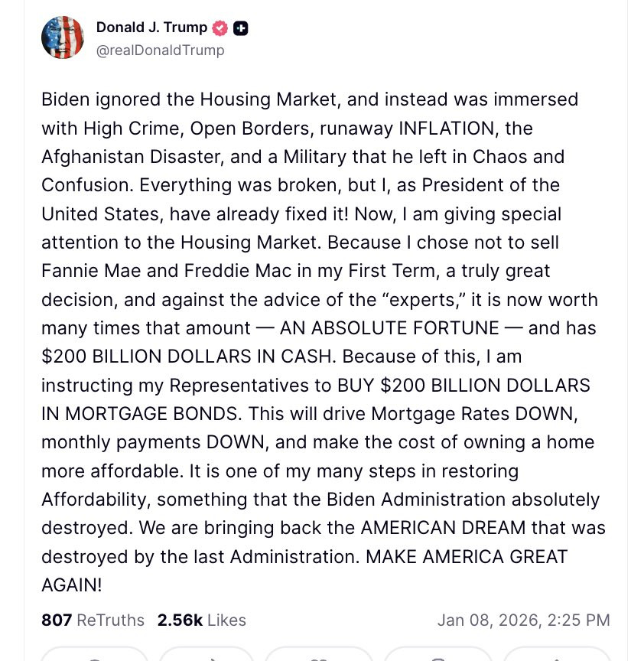Click the Jan 08, 2026 timestamp
The width and height of the screenshot is (644, 661).
[x=523, y=620]
